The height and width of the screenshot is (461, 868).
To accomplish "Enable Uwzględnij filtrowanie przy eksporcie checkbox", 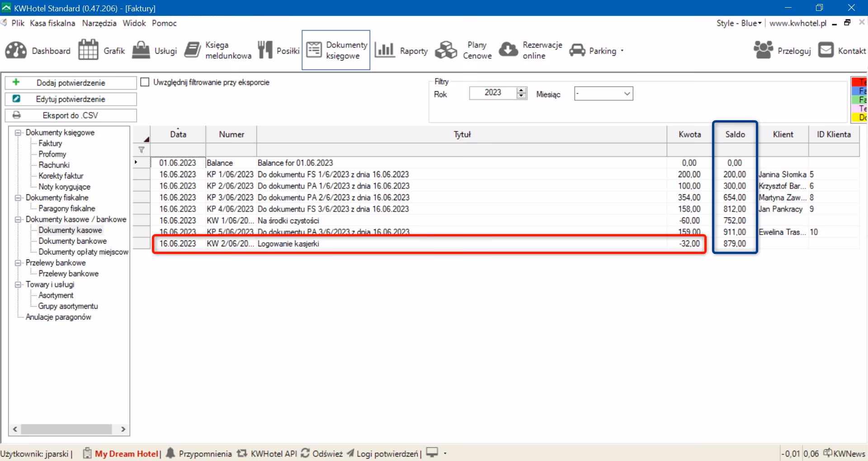I will click(145, 82).
